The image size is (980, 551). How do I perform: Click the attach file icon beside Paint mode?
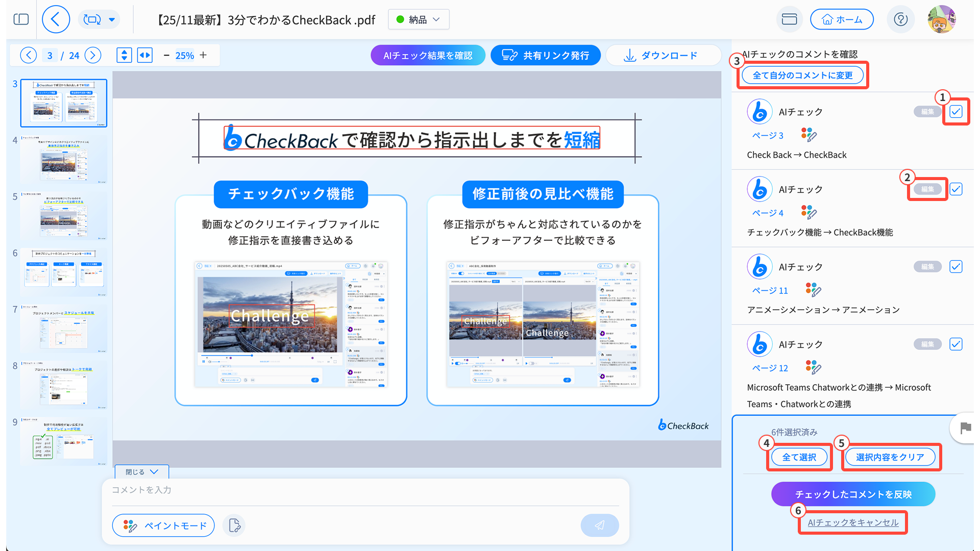point(234,525)
